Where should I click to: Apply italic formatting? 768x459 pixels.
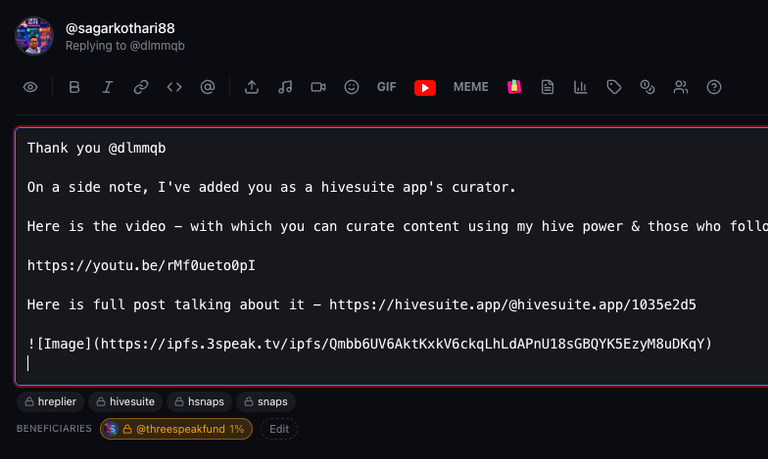107,87
